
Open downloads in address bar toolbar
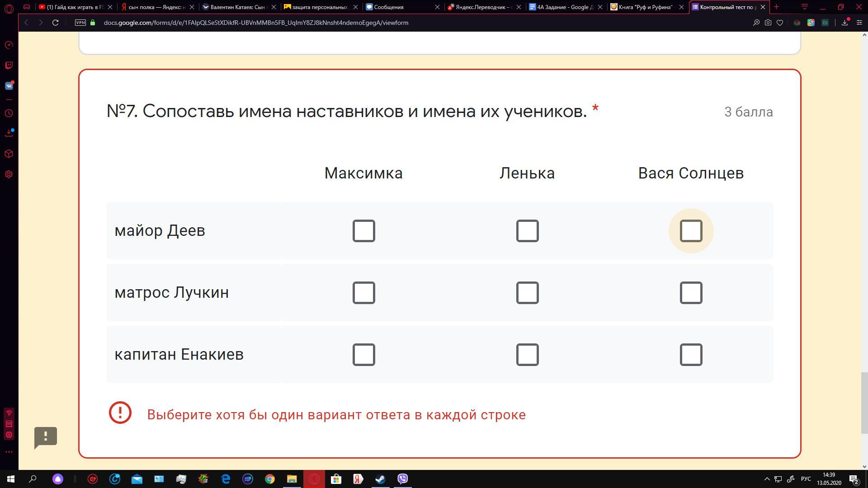tap(844, 23)
